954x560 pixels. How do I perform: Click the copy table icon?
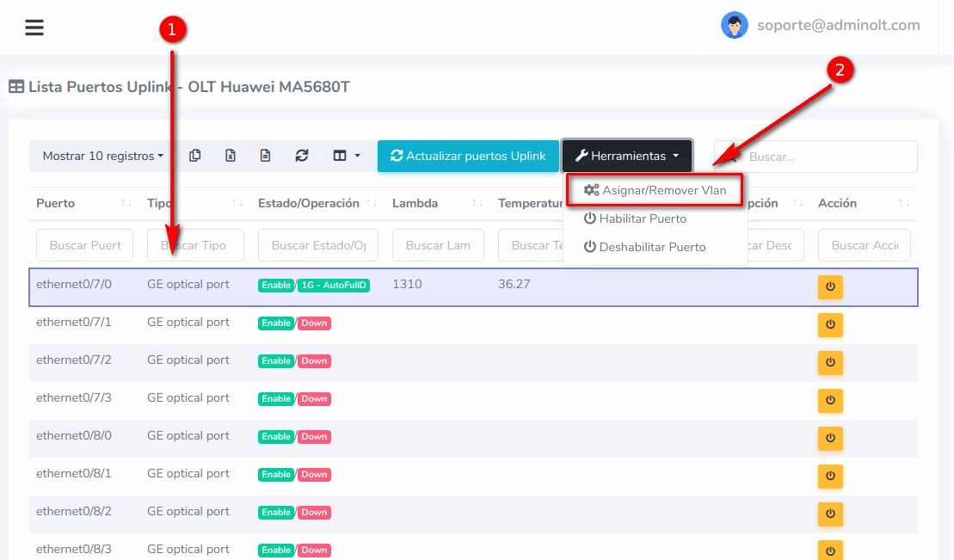point(195,156)
